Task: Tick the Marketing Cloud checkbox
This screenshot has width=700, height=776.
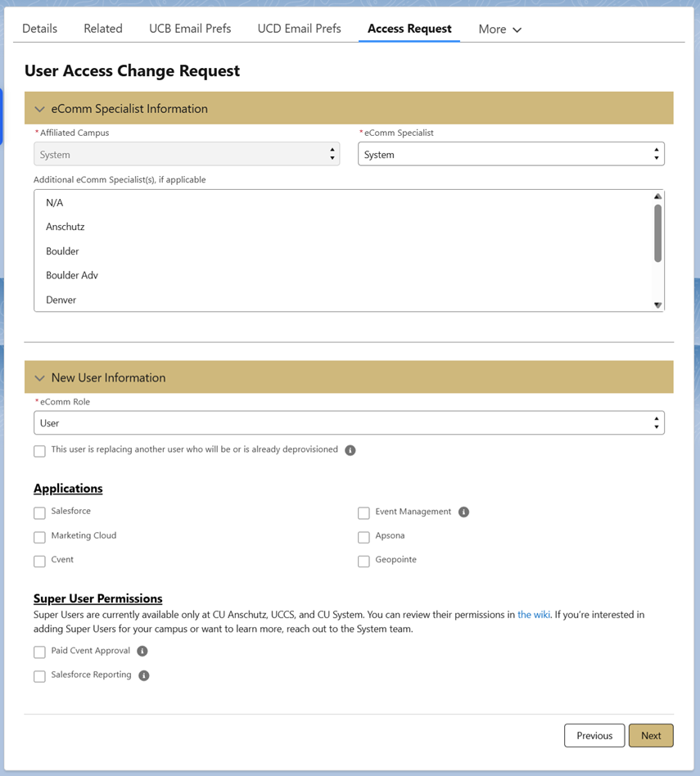Action: (x=39, y=537)
